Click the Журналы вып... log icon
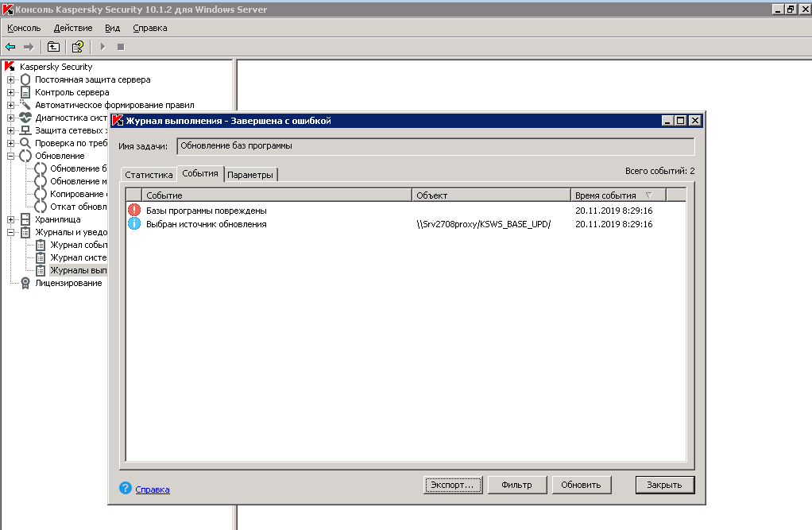 coord(41,270)
